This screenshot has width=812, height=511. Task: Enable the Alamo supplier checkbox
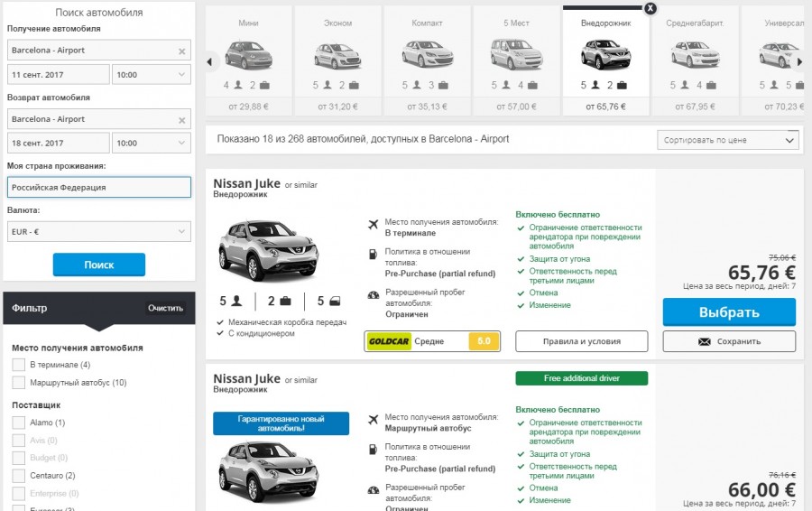click(x=18, y=423)
